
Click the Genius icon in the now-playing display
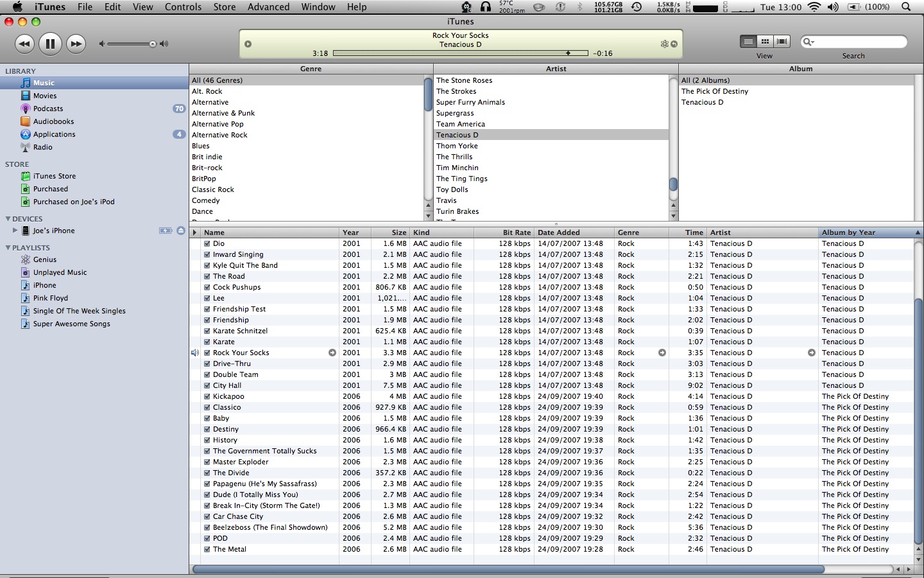pyautogui.click(x=664, y=44)
